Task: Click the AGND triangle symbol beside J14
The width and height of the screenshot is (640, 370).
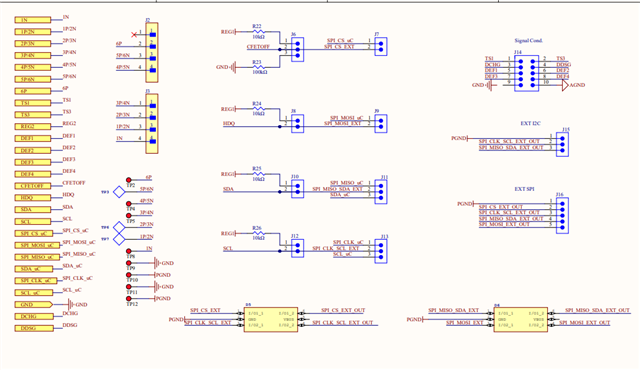Action: (x=565, y=85)
